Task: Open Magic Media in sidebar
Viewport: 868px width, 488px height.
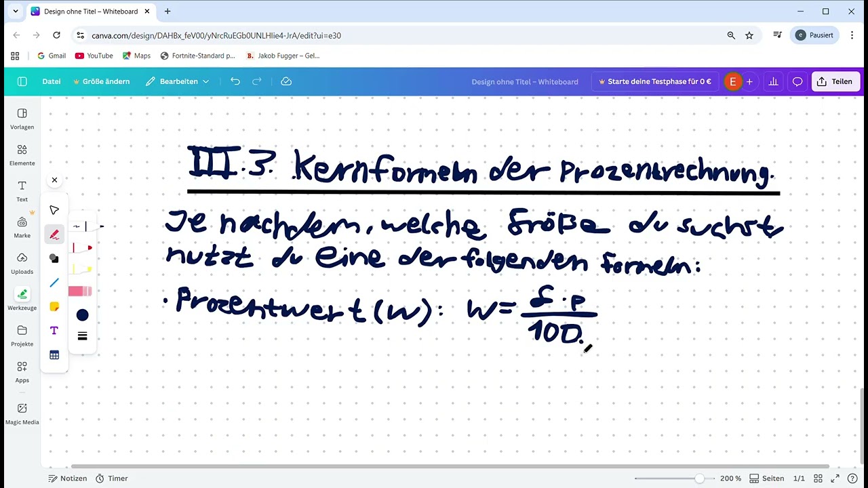Action: 22,413
